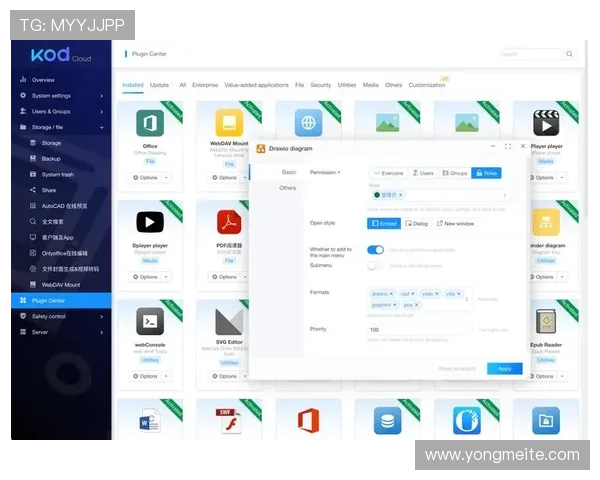Remove the drawio format tag
Viewport: 600px width, 480px height.
tap(391, 294)
